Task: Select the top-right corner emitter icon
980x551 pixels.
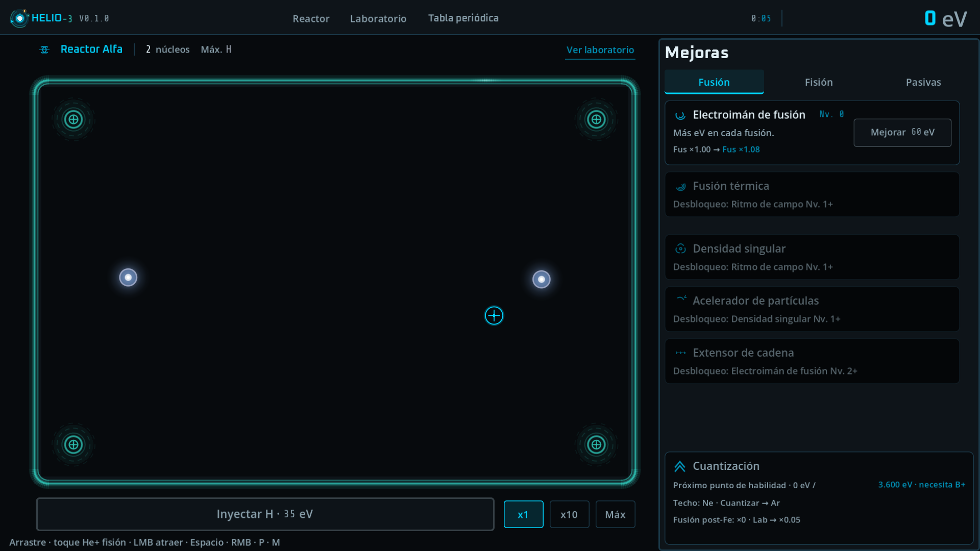Action: 596,119
